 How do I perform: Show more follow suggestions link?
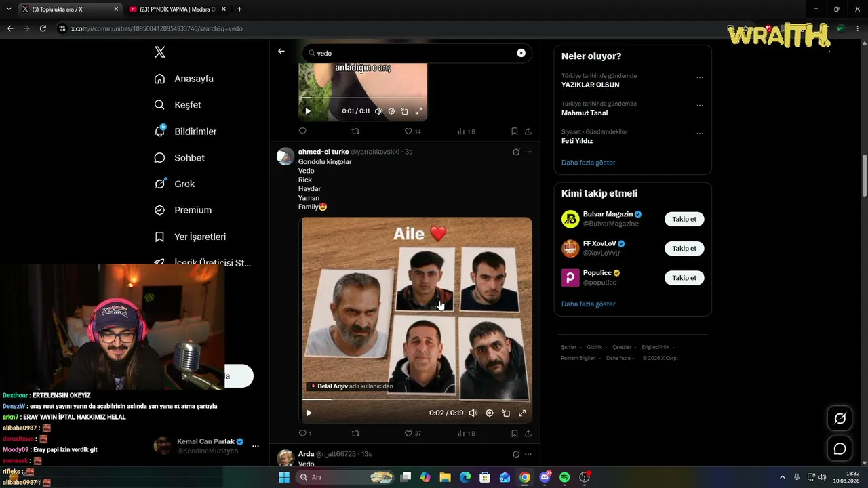point(588,304)
